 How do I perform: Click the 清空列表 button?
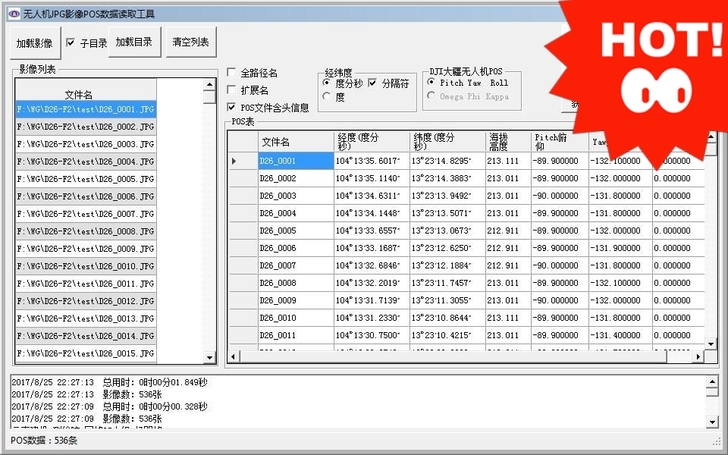pos(191,42)
